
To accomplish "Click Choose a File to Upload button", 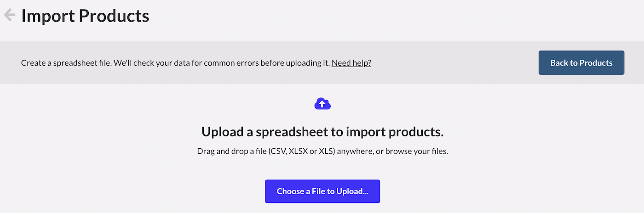I will pos(322,191).
